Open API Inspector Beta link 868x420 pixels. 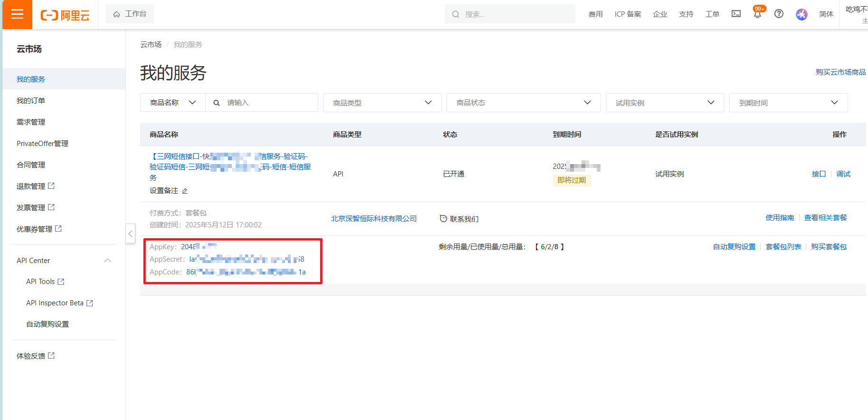click(59, 303)
